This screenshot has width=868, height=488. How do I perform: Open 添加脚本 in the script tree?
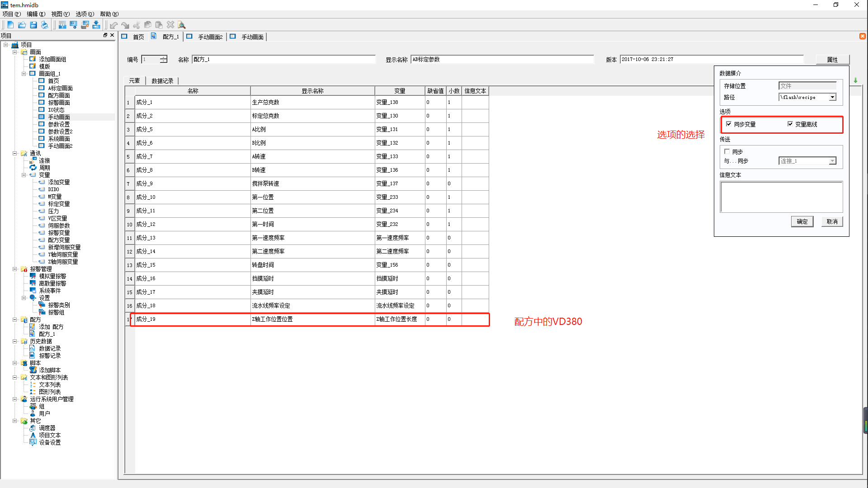coord(50,370)
